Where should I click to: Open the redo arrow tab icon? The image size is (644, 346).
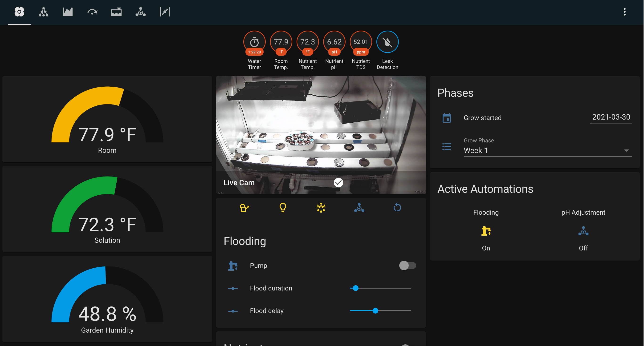pos(92,12)
